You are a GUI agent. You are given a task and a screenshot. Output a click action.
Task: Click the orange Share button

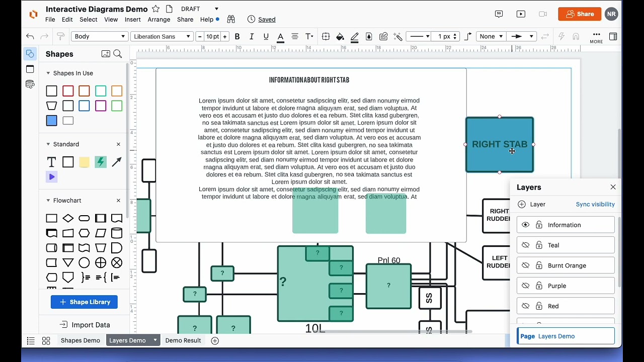[580, 14]
